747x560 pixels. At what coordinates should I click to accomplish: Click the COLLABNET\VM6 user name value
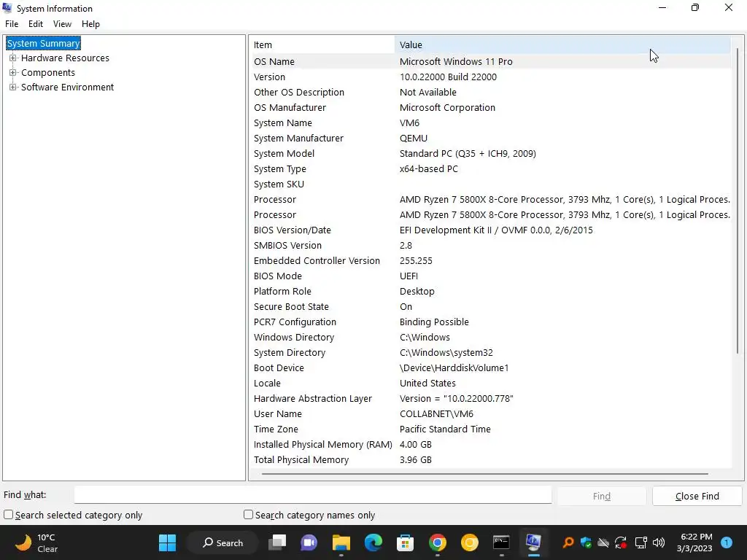point(436,414)
